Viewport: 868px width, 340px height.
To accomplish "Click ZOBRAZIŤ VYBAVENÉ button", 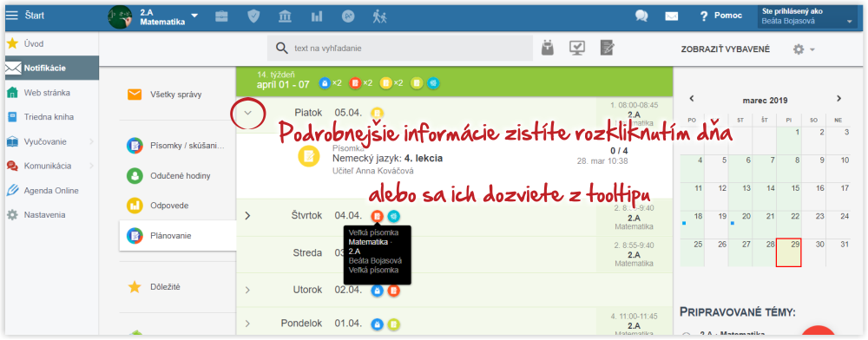I will pyautogui.click(x=725, y=49).
